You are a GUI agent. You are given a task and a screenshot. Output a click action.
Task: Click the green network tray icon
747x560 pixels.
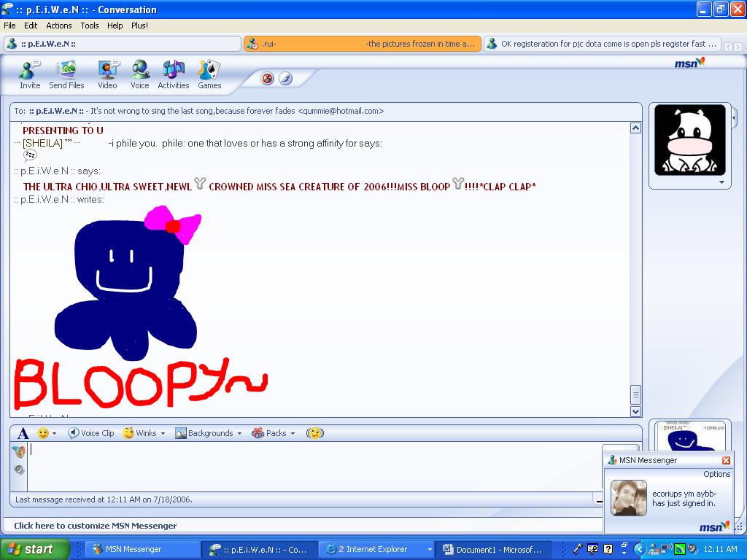tap(681, 549)
